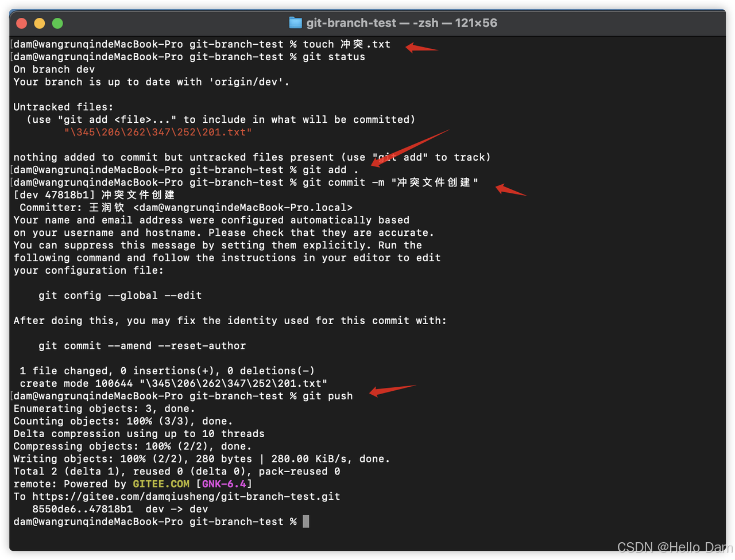The height and width of the screenshot is (560, 735).
Task: Click 'Compressing objects: 100% (2/2)' line
Action: (133, 447)
